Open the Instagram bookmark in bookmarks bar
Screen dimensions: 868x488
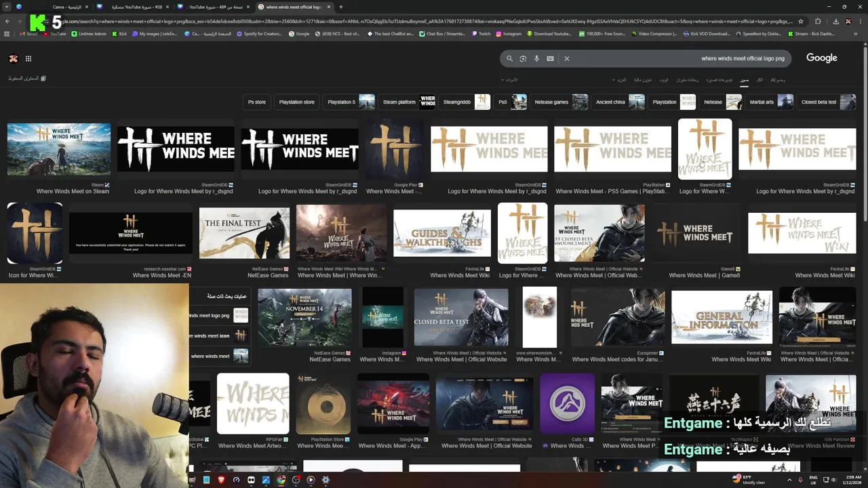point(509,33)
